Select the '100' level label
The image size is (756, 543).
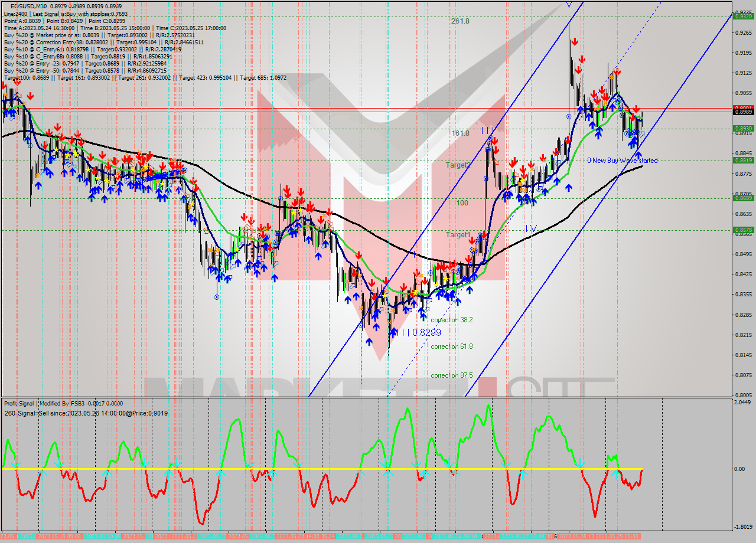coord(462,203)
